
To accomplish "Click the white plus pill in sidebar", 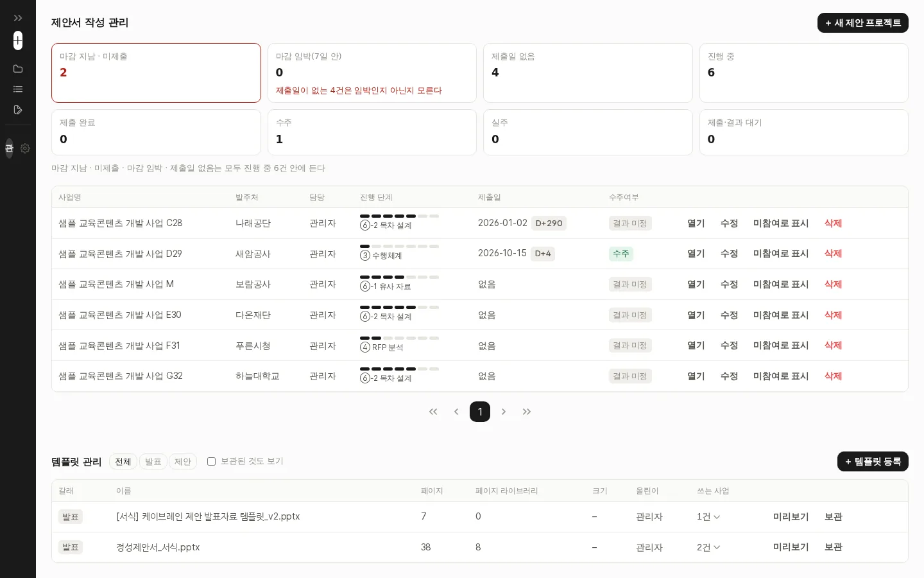I will [x=18, y=40].
